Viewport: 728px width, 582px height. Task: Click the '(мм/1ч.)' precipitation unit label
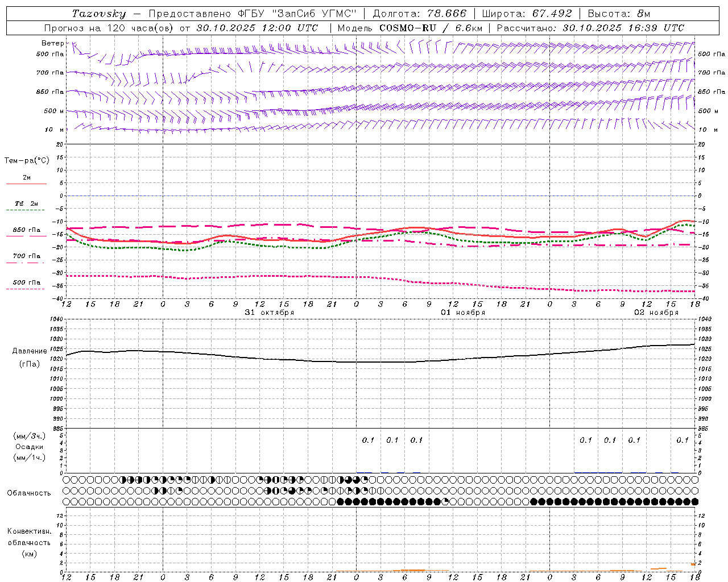point(30,458)
